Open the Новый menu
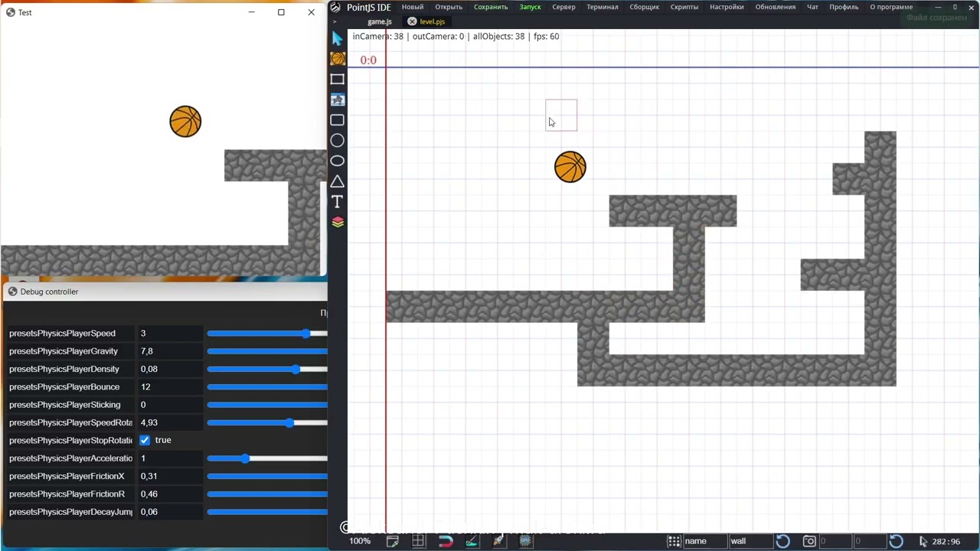Viewport: 980px width, 551px height. coord(413,7)
